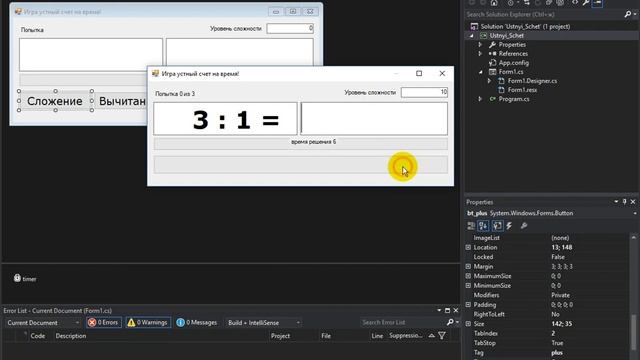The width and height of the screenshot is (640, 360).
Task: Expand the Margin property
Action: pyautogui.click(x=468, y=267)
